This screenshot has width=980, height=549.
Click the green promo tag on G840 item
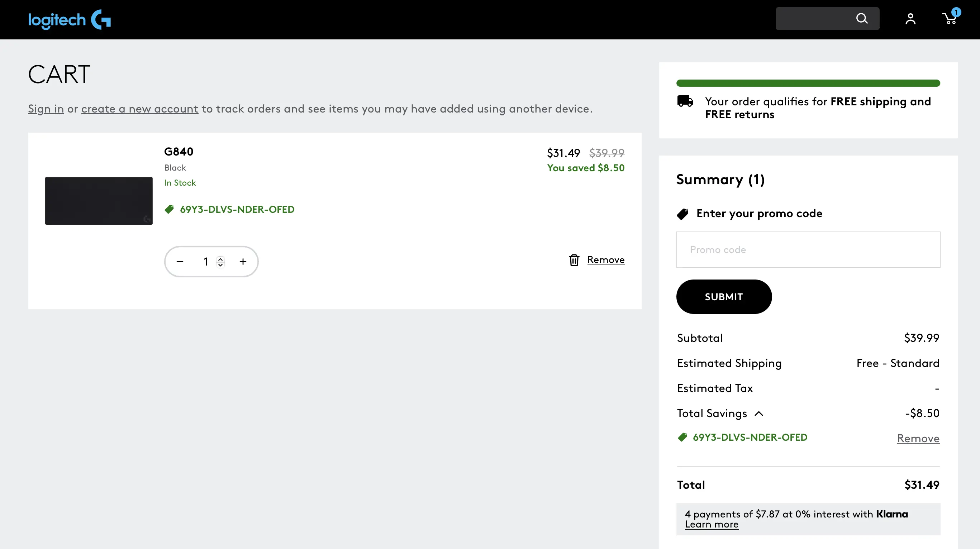[x=169, y=209]
